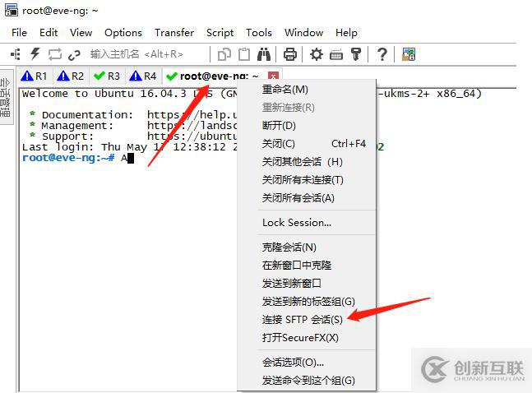Choose Lock Session... from context menu
Screen dimensions: 532x393
(297, 223)
